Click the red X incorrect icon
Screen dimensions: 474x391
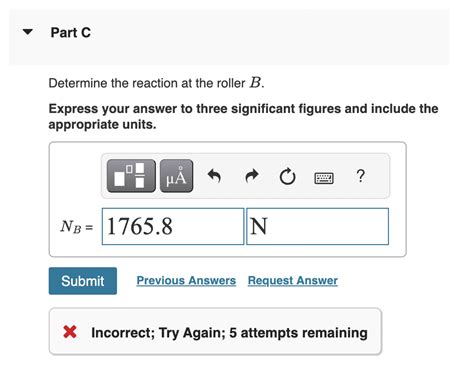[70, 332]
